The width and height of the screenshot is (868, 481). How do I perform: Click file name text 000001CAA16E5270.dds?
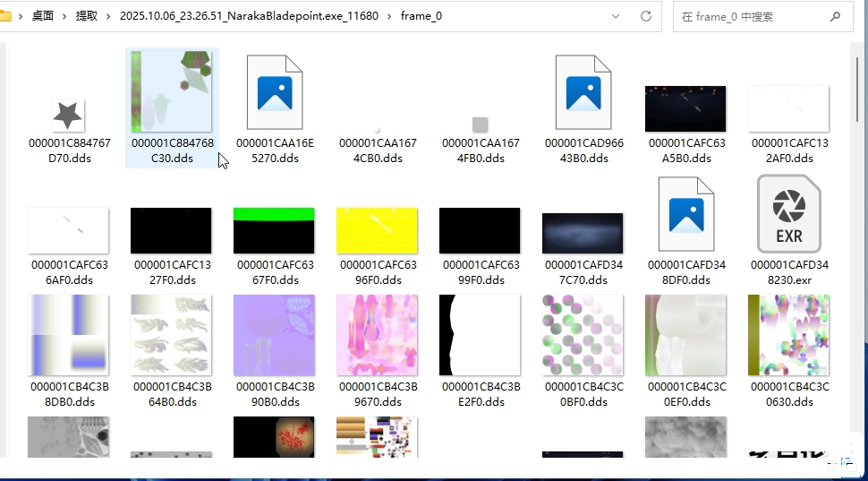point(275,150)
